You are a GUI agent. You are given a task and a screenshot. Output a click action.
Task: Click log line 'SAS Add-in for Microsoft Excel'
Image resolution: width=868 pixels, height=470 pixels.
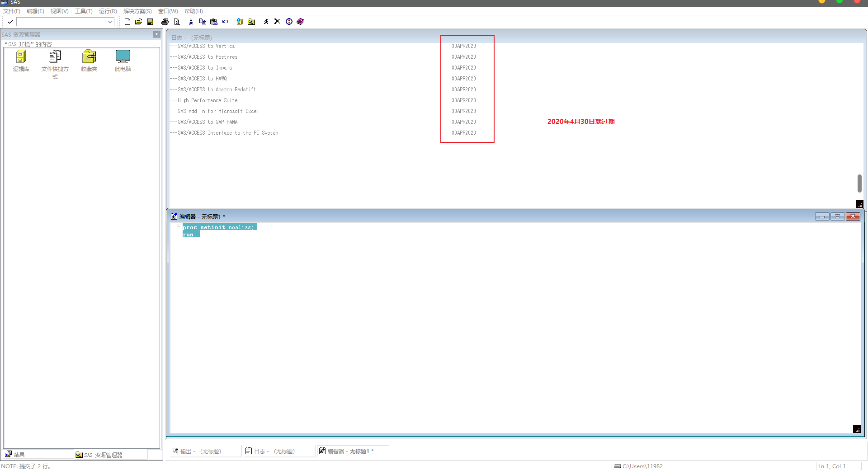point(214,111)
